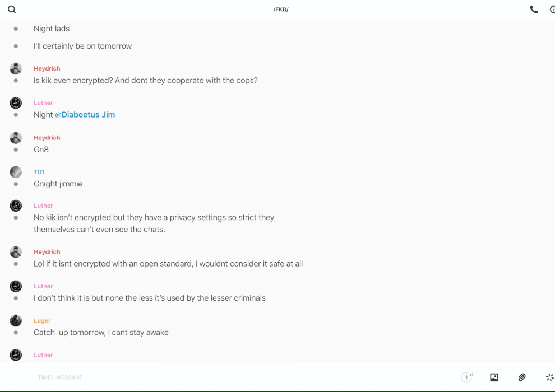The image size is (555, 392).
Task: Click Heydrich's name above "Gn8"
Action: pos(47,138)
